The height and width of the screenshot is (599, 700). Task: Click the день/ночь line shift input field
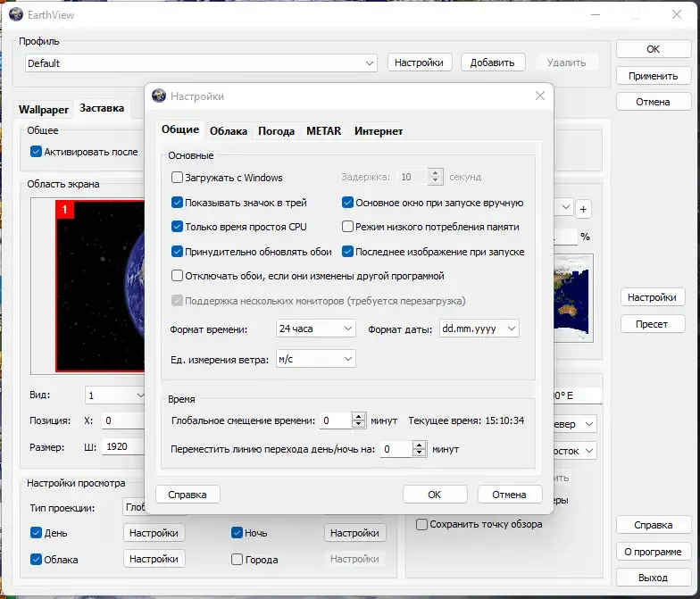click(396, 449)
